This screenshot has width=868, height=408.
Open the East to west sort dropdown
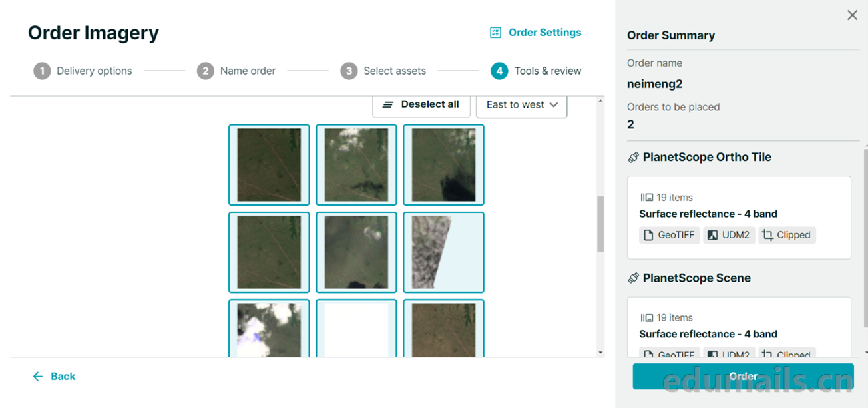click(x=522, y=105)
